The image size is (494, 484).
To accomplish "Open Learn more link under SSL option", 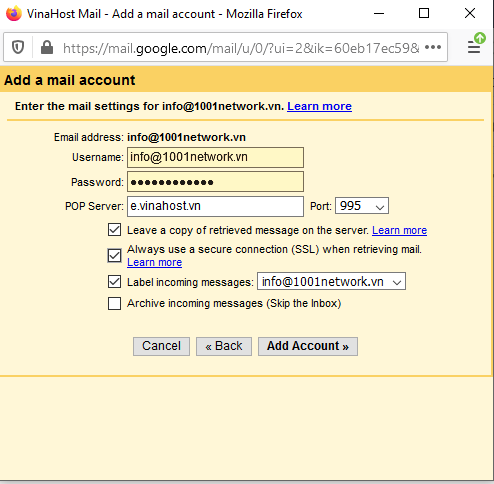I will coord(154,262).
